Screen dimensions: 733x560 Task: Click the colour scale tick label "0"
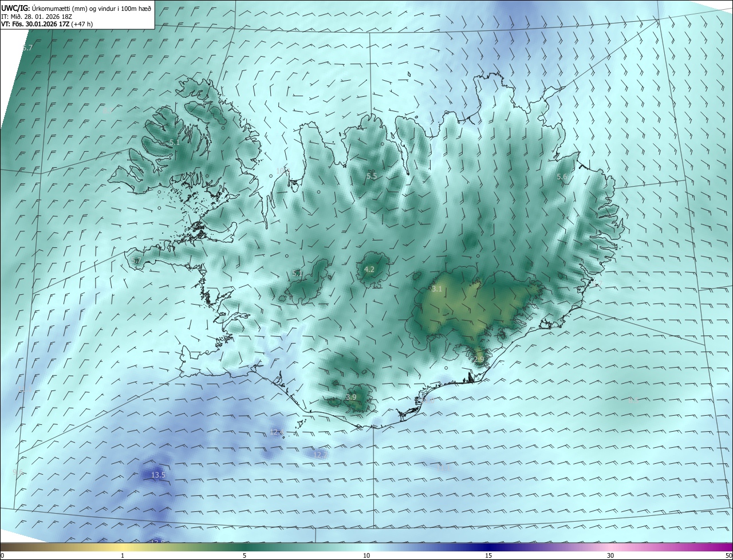(2, 555)
